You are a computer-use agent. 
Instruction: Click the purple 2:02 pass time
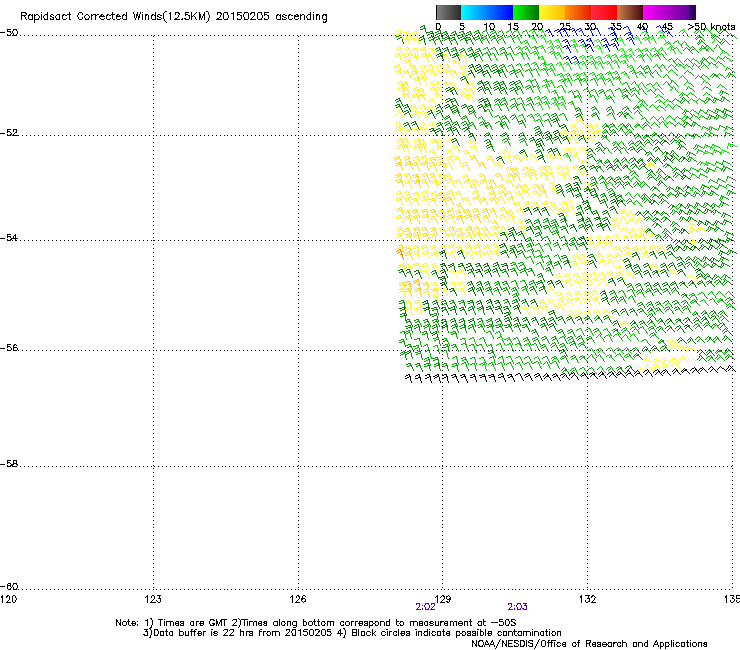click(425, 607)
